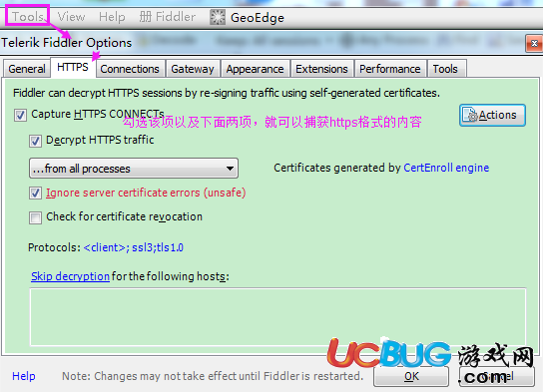Close the Fiddler Options dialog
This screenshot has height=392, width=543.
pyautogui.click(x=534, y=44)
